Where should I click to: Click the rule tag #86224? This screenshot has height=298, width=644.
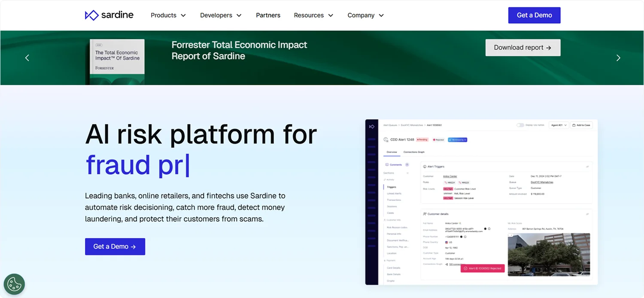click(450, 182)
